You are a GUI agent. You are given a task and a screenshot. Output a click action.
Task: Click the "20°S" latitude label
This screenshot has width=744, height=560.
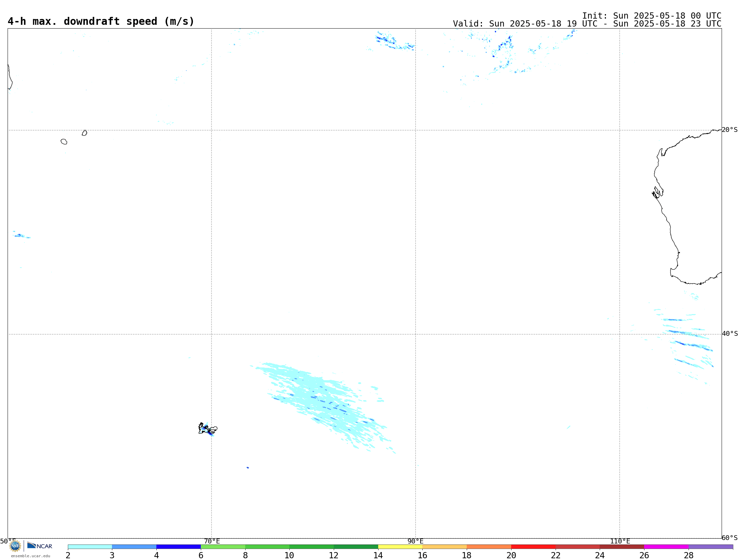(730, 130)
